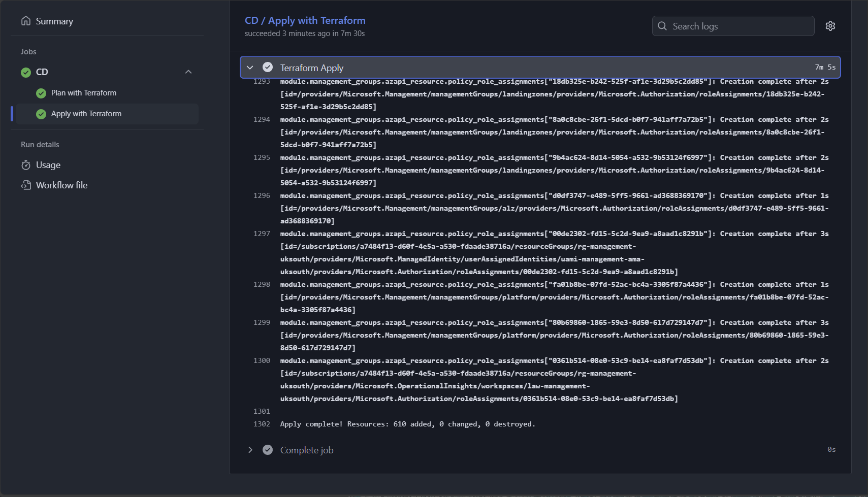This screenshot has height=497, width=868.
Task: Select the Apply with Terraform job
Action: point(86,113)
